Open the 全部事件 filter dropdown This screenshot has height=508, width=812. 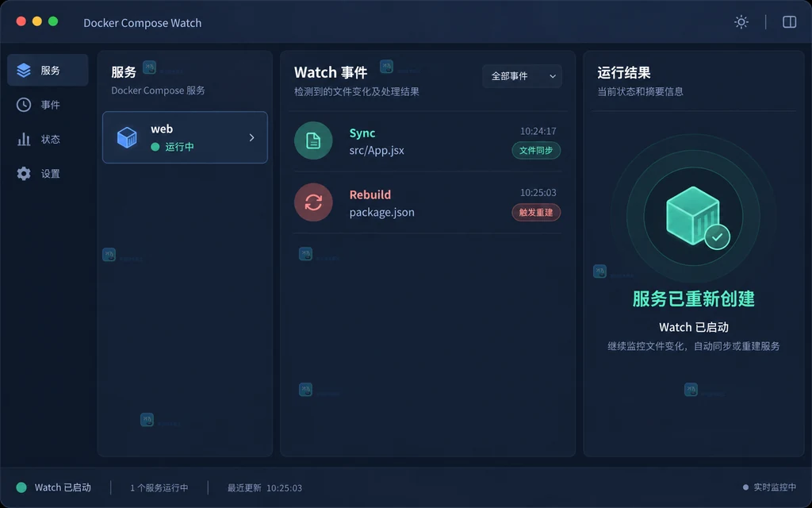(522, 76)
